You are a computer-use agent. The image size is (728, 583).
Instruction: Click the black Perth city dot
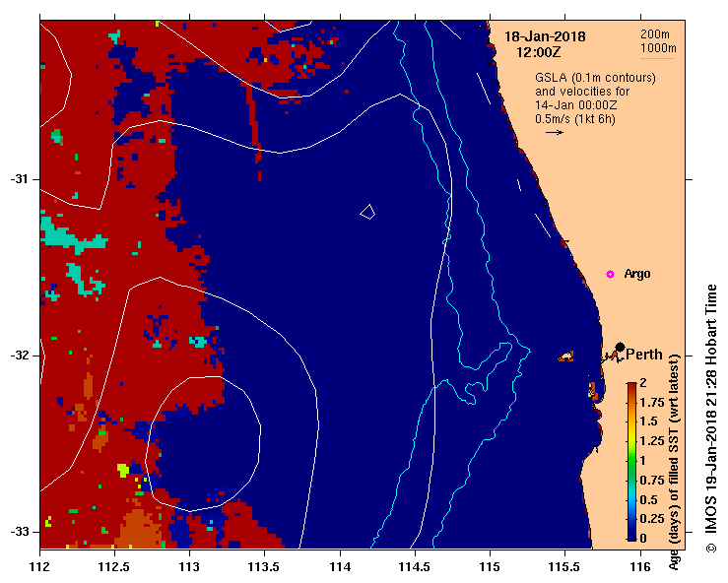click(x=620, y=348)
